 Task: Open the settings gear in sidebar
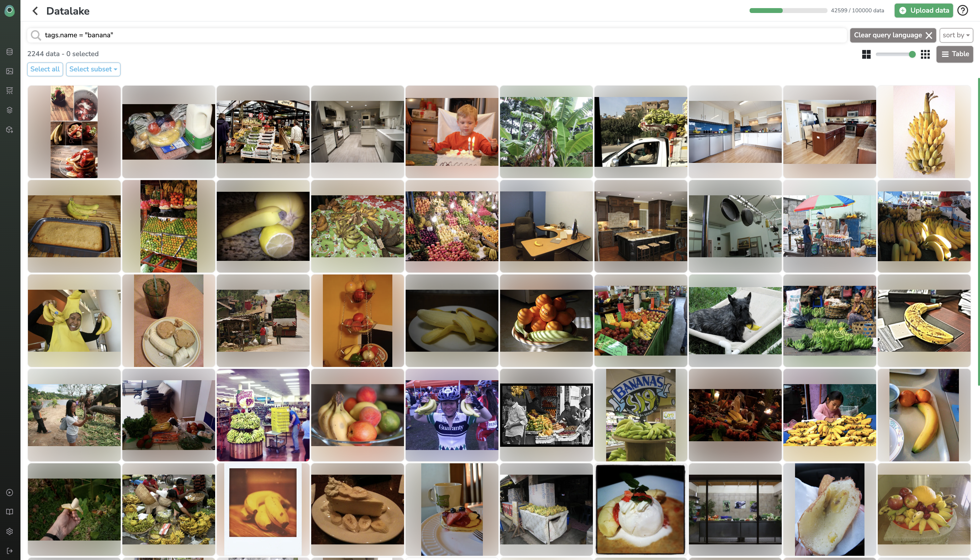pos(10,531)
